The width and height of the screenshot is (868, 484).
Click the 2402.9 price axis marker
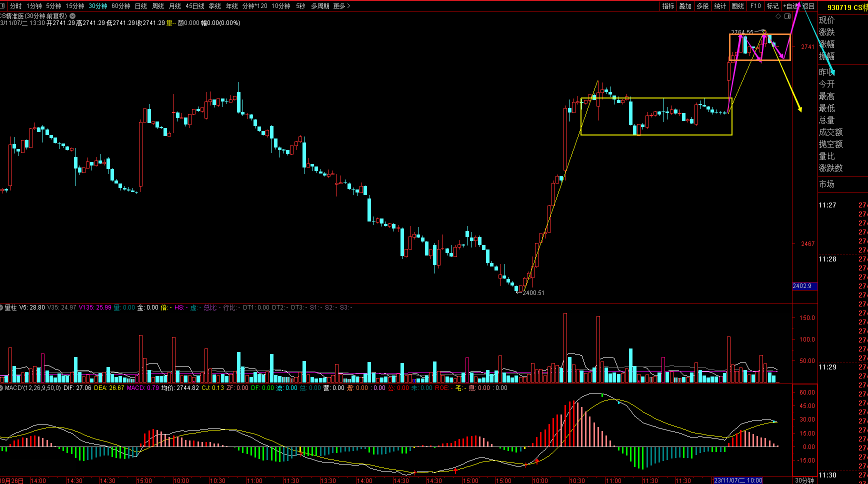[x=804, y=286]
